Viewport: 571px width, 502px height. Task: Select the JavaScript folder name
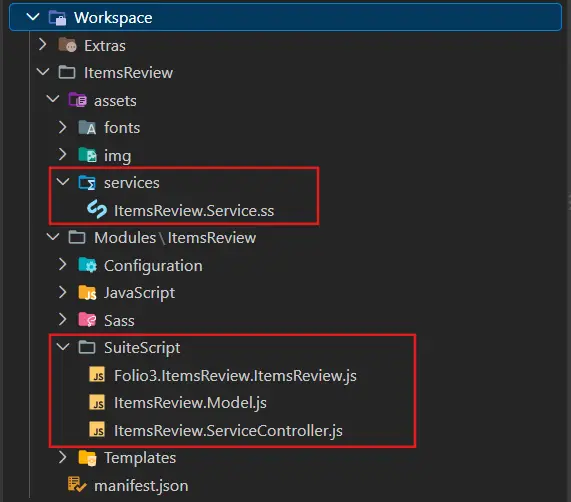click(139, 293)
